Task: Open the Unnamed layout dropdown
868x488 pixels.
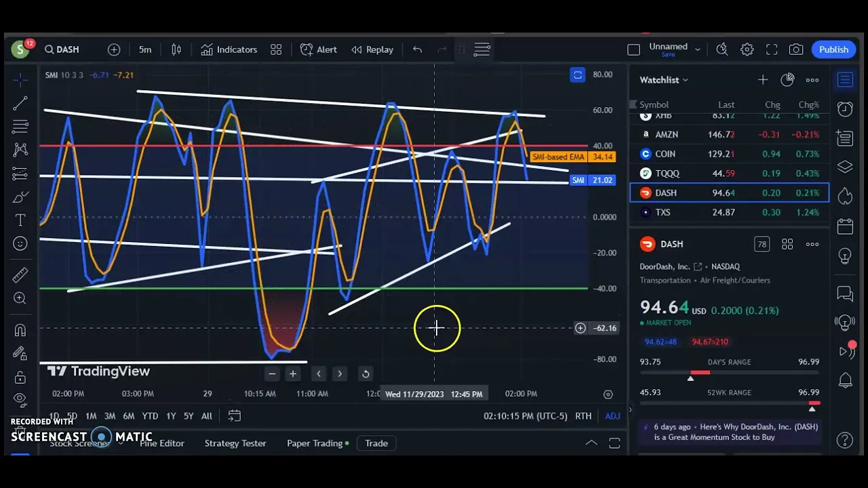Action: (675, 49)
